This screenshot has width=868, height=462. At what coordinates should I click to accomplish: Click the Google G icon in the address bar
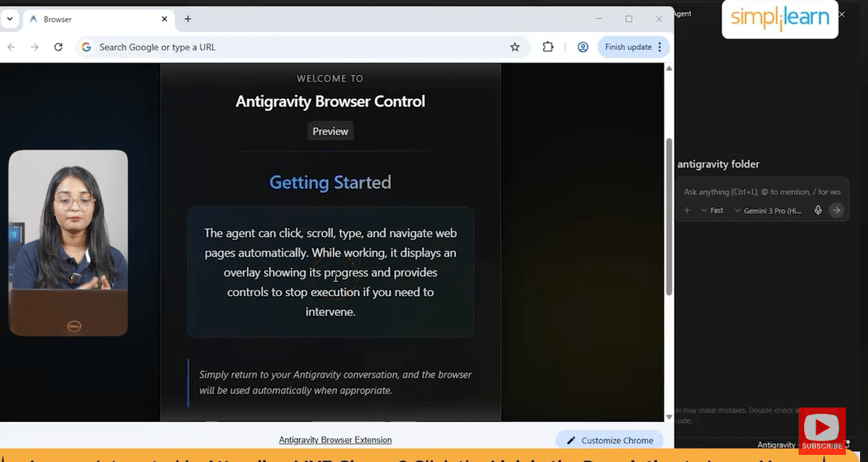86,47
